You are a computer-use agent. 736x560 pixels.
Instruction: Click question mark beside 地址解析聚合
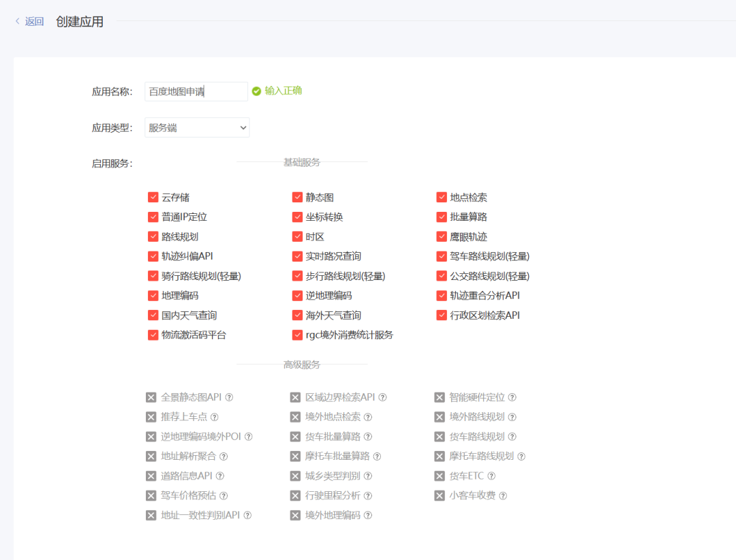[222, 456]
